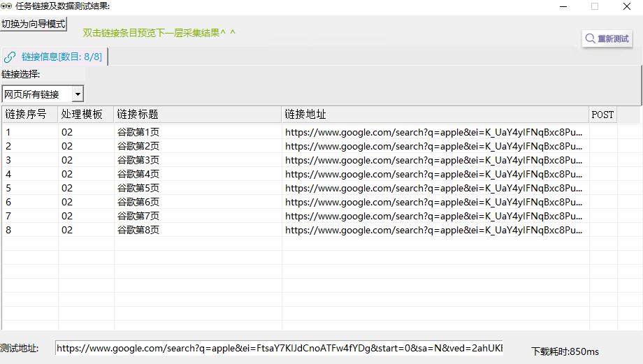Click the 下载耗时:850ms status text
This screenshot has width=643, height=364.
point(565,351)
